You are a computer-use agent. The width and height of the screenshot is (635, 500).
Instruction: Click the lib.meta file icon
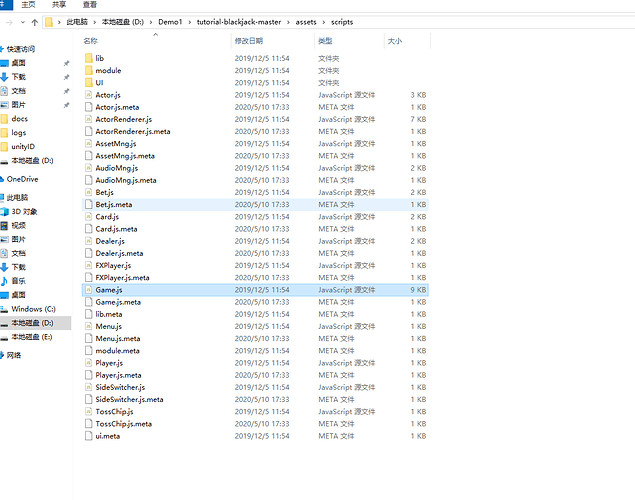[89, 314]
